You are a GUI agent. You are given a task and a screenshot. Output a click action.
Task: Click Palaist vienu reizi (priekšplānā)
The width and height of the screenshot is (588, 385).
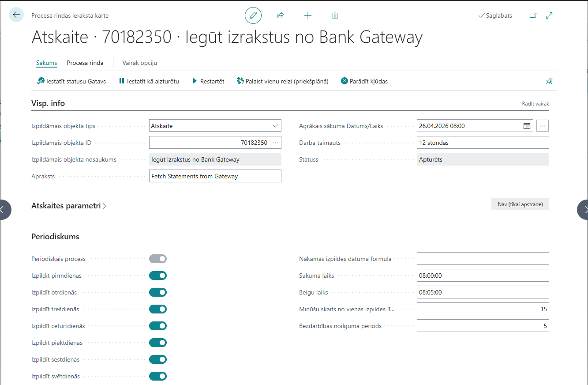(x=283, y=81)
